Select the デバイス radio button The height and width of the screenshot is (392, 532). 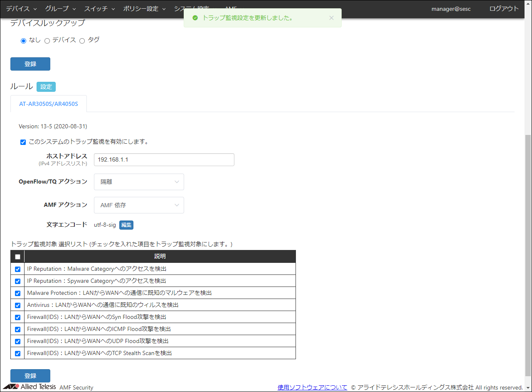click(x=47, y=41)
